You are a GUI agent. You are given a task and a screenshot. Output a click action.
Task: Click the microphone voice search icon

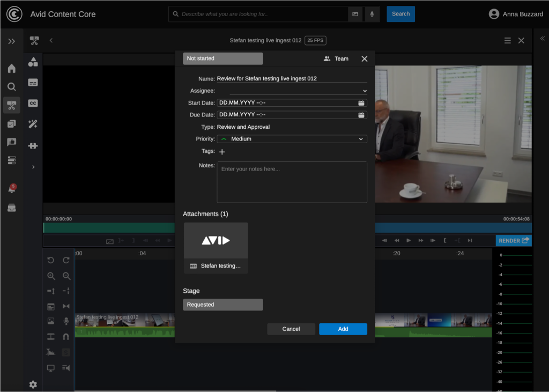click(372, 14)
